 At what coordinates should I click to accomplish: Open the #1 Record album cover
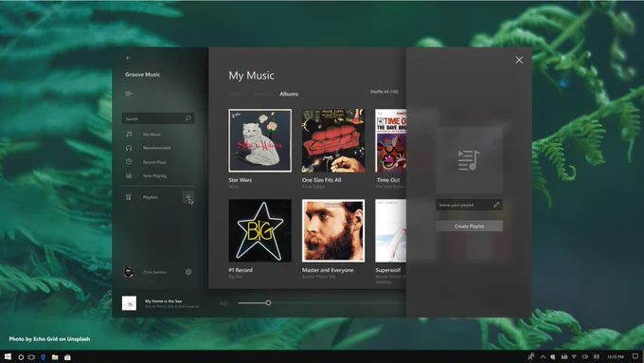260,230
